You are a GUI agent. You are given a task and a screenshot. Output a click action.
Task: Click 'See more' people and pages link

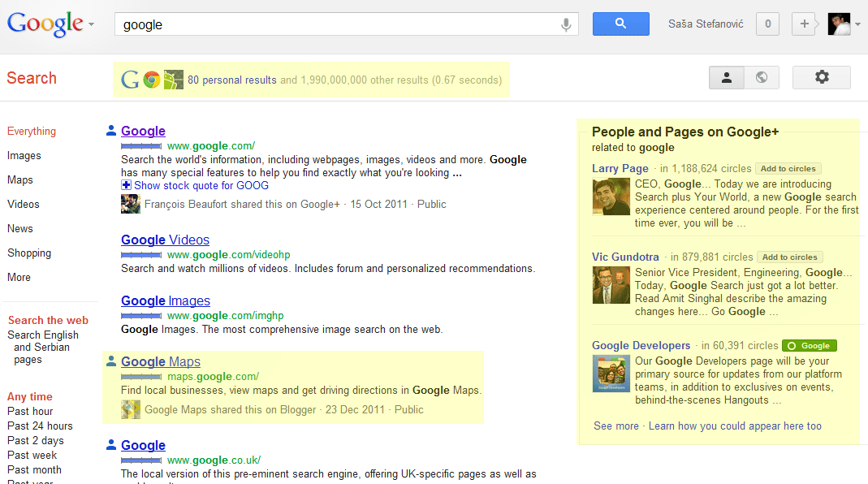click(616, 426)
